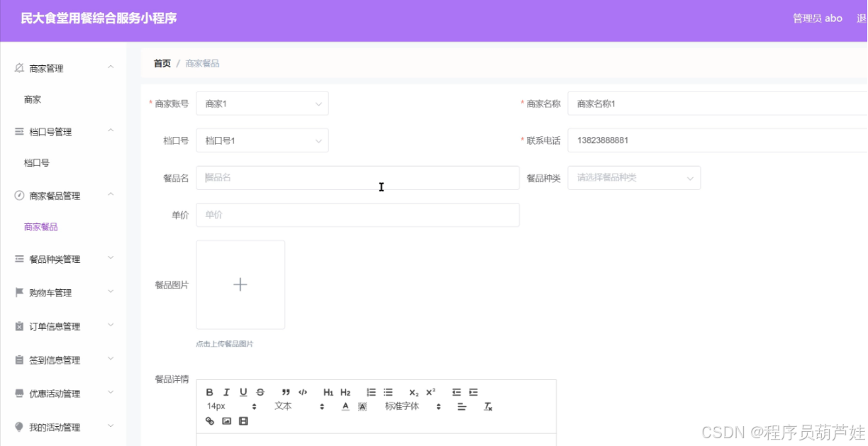868x446 pixels.
Task: Insert a blockquote in editor
Action: (286, 392)
